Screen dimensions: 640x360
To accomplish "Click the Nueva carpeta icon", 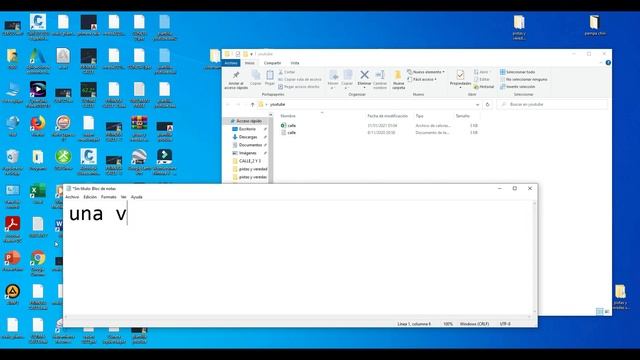I will point(398,75).
